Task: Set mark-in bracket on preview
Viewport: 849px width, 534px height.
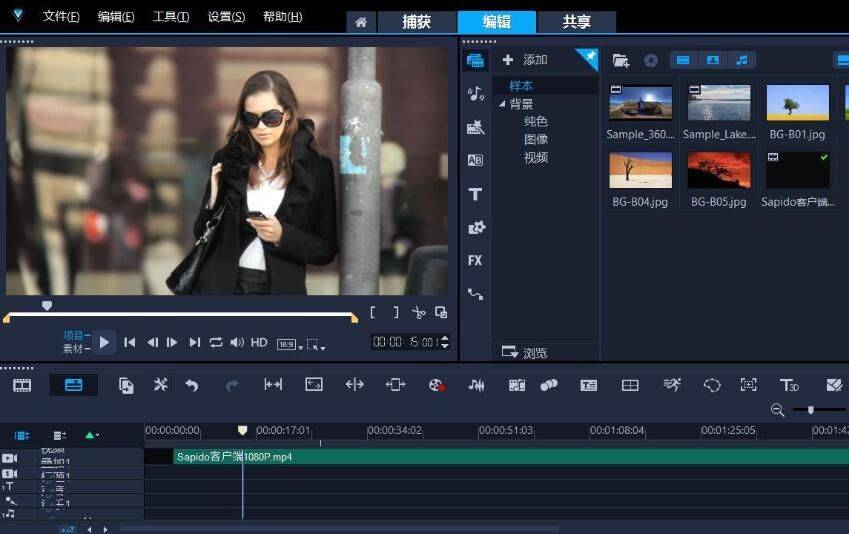Action: tap(373, 312)
